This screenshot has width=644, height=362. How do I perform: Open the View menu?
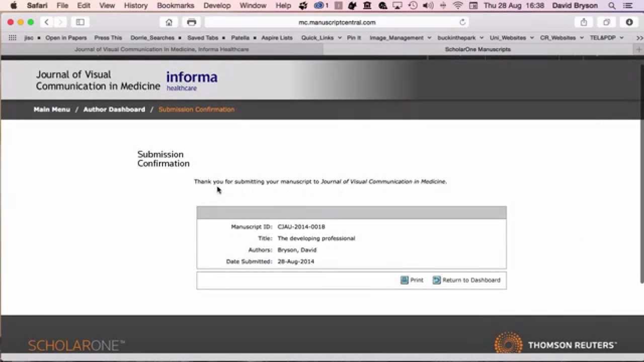pyautogui.click(x=107, y=6)
